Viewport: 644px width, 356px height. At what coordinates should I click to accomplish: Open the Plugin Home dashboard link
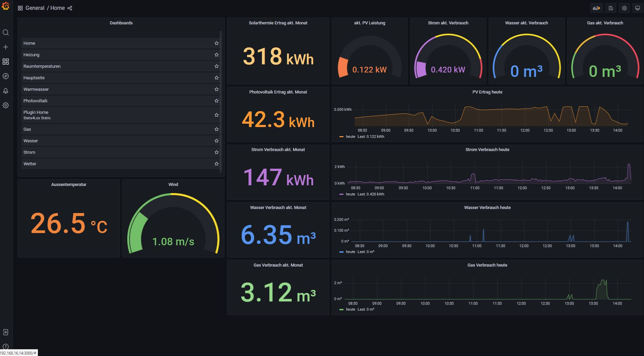coord(36,112)
